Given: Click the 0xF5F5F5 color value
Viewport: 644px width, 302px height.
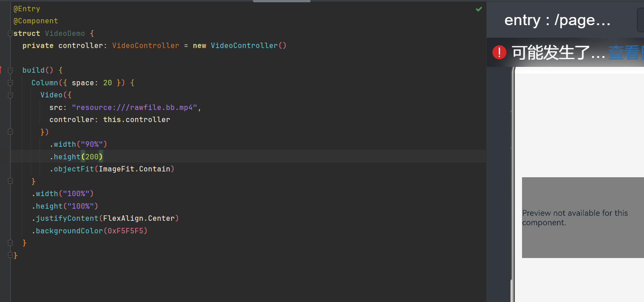Looking at the screenshot, I should point(126,231).
